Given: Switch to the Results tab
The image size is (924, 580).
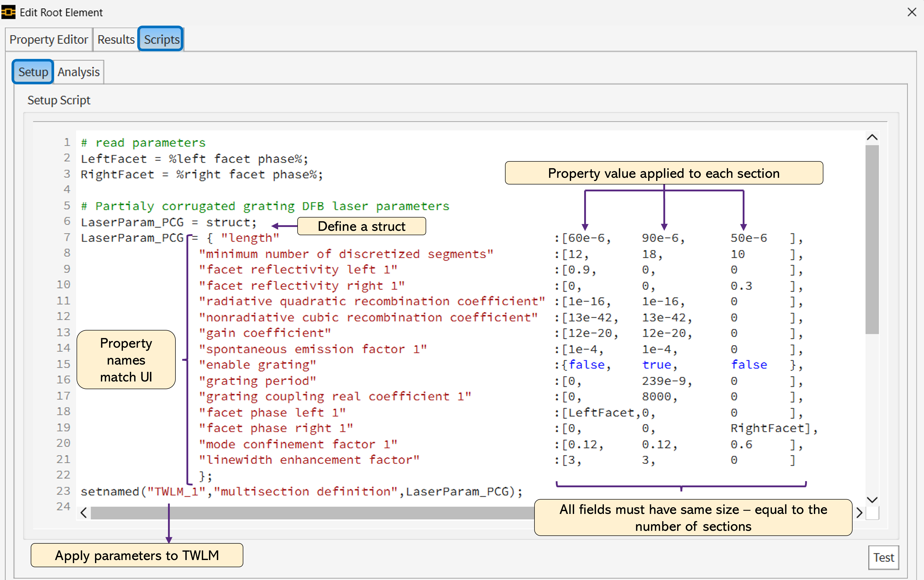Looking at the screenshot, I should pos(116,39).
